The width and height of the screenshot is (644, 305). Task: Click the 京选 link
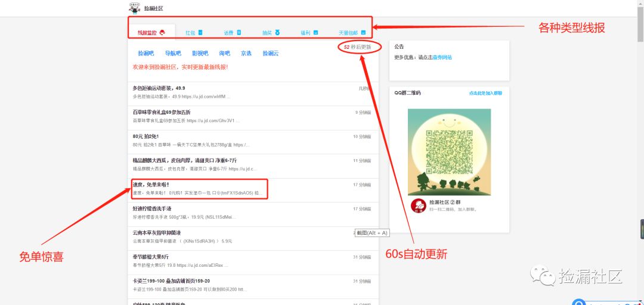pos(246,54)
